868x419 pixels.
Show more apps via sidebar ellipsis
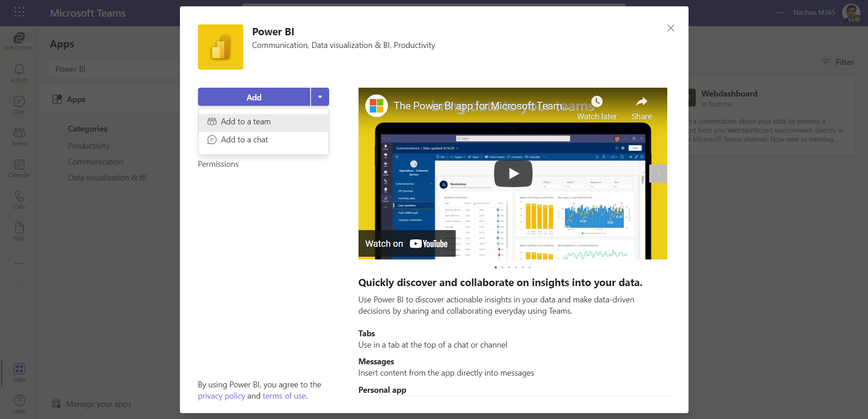click(x=19, y=264)
